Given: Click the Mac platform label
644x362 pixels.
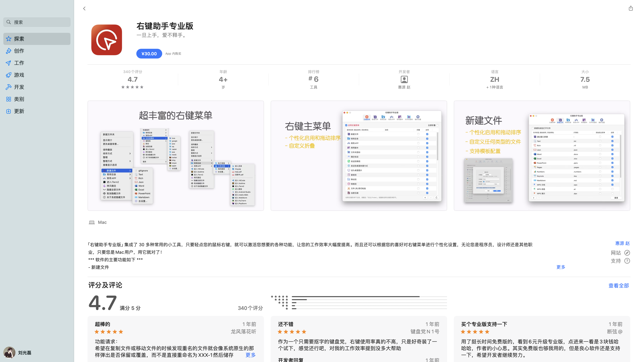Looking at the screenshot, I should (x=102, y=222).
